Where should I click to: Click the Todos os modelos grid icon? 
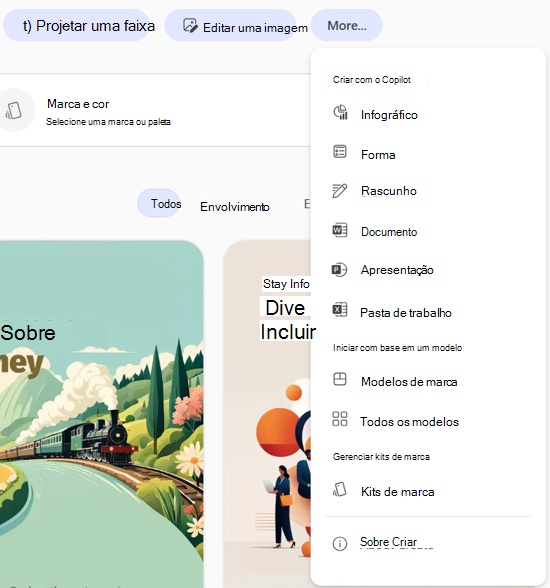(x=340, y=418)
